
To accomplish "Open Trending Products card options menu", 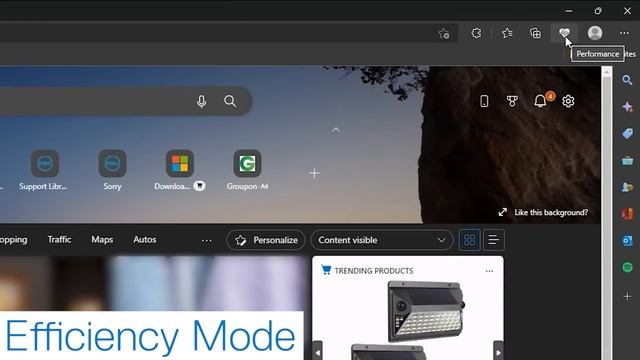I will coord(489,271).
